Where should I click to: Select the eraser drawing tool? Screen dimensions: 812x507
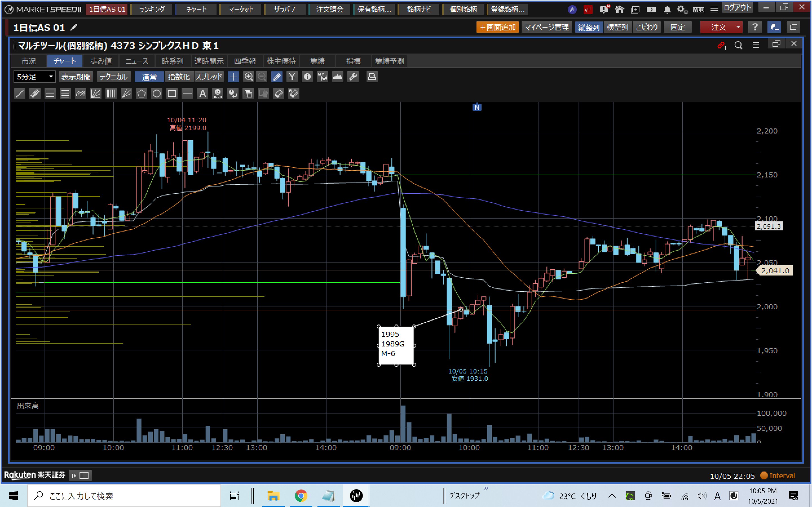pyautogui.click(x=279, y=94)
